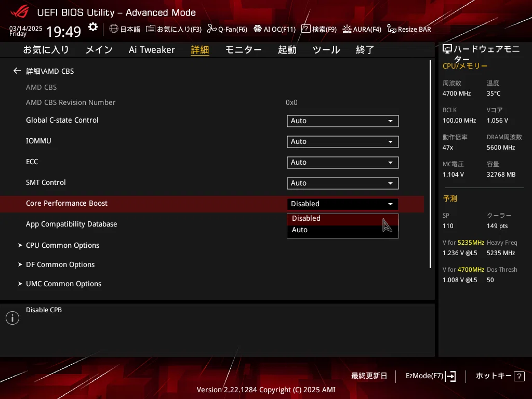Click the 4700 MHz frequency value
Viewport: 532px width, 399px height.
pos(456,94)
